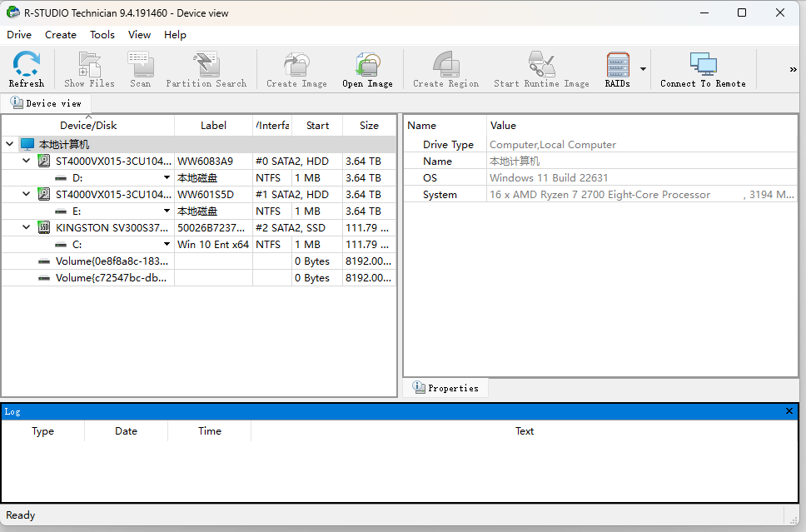Select the Volume{0e8f8a8c-183... row
This screenshot has width=806, height=532.
click(x=198, y=261)
